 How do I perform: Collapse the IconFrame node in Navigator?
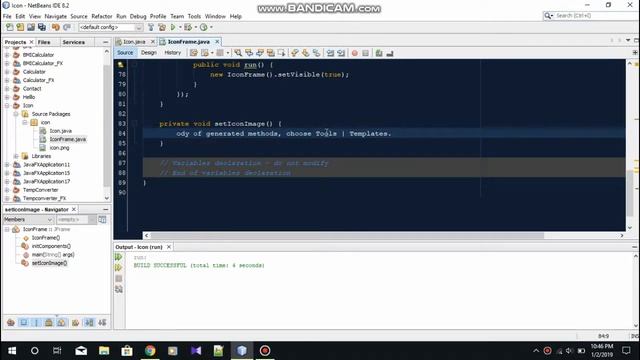click(x=7, y=229)
